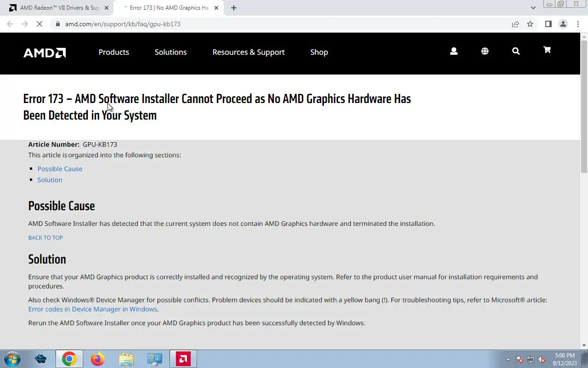Open a new tab with plus button

pyautogui.click(x=234, y=8)
